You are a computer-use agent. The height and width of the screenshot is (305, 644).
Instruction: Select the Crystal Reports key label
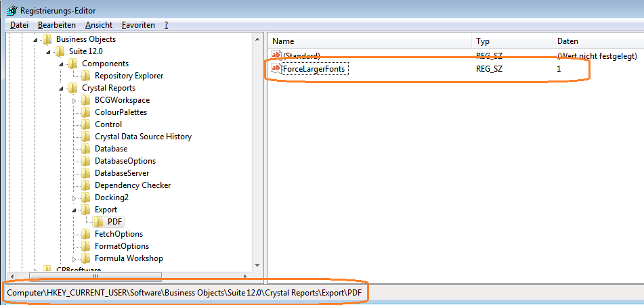(x=108, y=88)
